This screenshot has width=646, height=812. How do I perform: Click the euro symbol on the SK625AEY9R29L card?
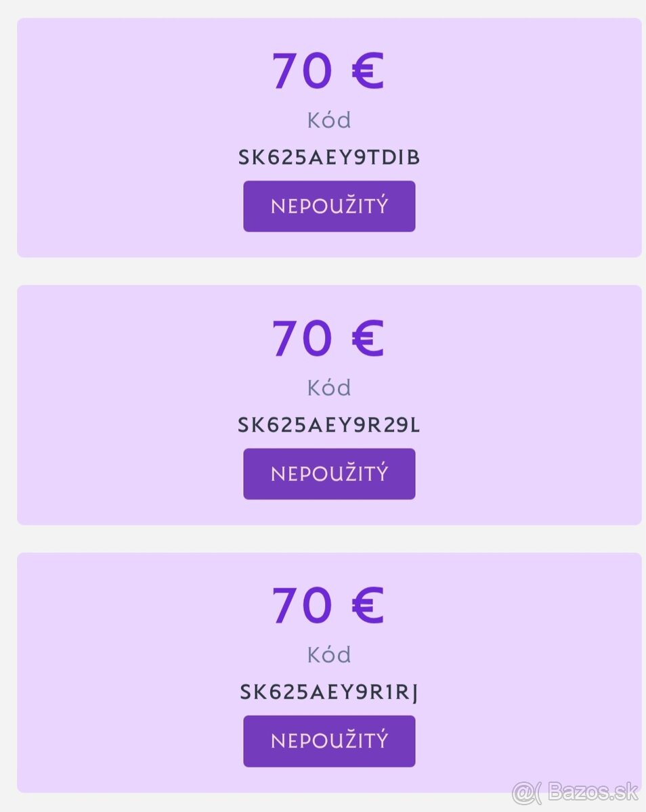click(x=368, y=338)
